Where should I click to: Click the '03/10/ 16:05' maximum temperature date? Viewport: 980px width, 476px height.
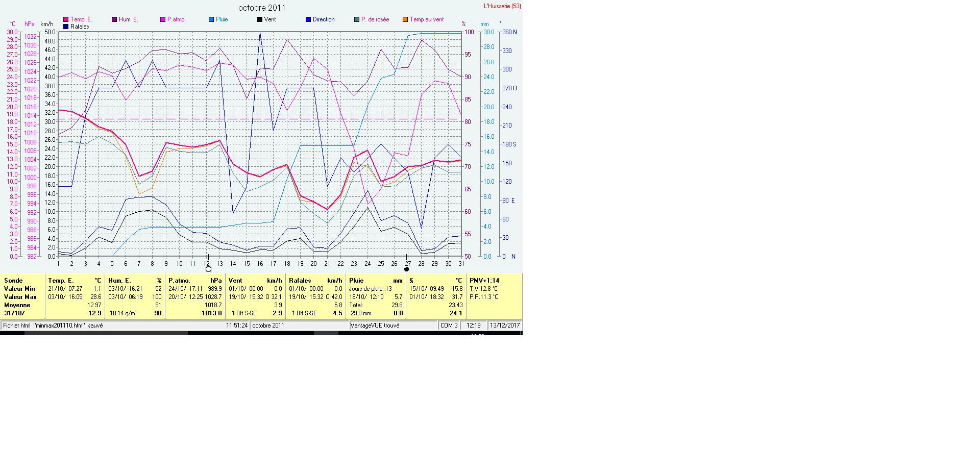point(65,297)
